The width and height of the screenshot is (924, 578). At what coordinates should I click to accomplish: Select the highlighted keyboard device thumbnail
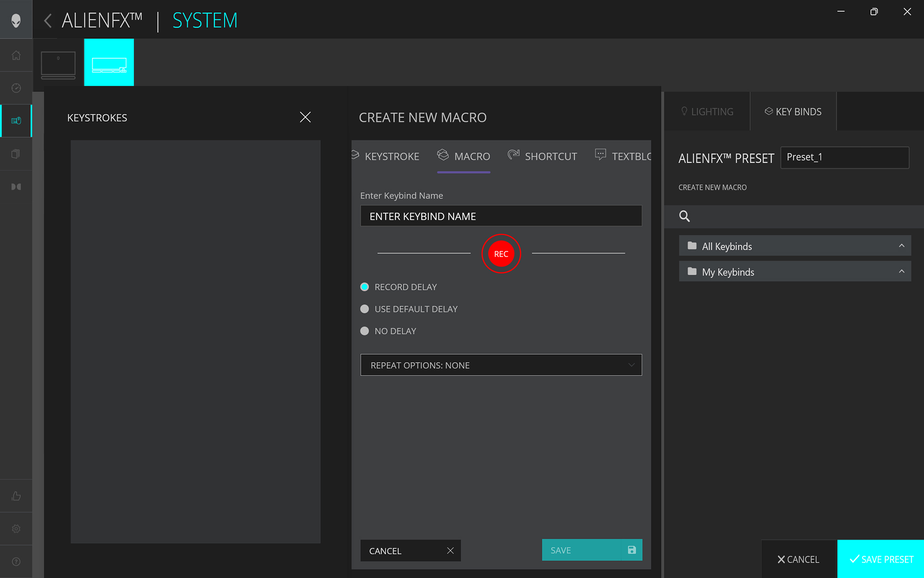[x=109, y=62]
